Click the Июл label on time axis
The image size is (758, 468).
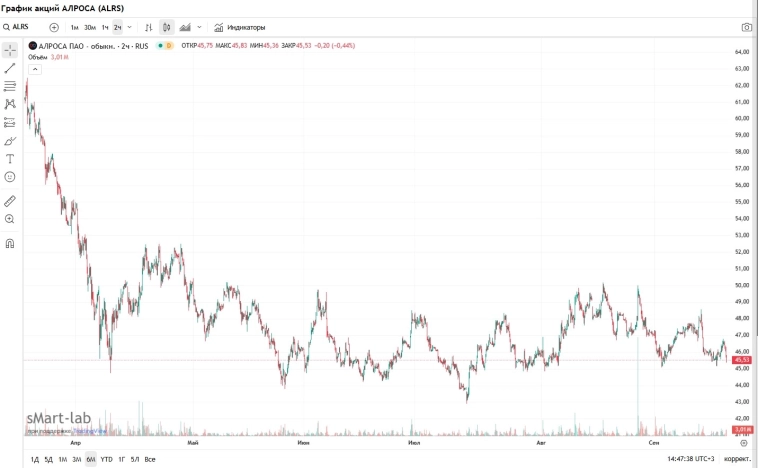414,443
